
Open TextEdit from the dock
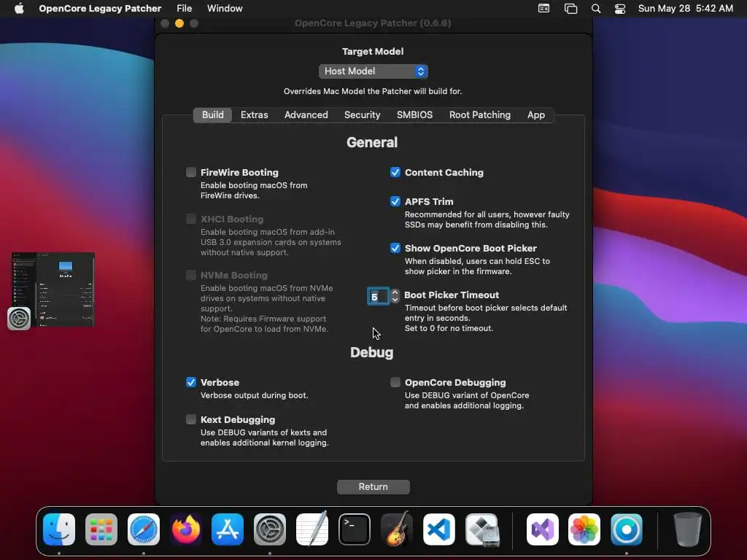[x=312, y=529]
